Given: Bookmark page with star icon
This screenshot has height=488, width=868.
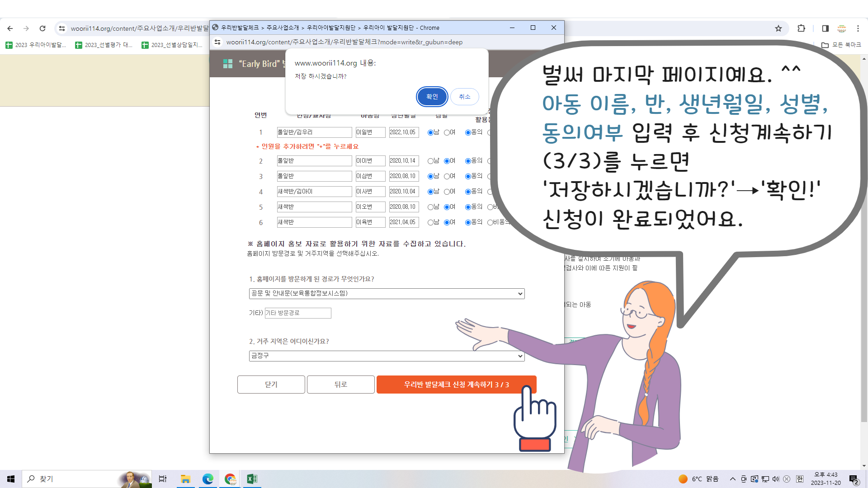Looking at the screenshot, I should tap(778, 28).
